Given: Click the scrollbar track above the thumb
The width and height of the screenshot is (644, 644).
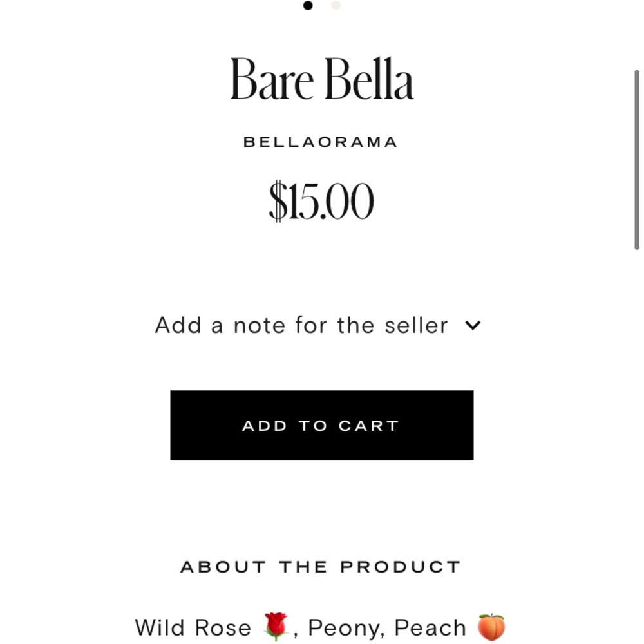Looking at the screenshot, I should point(637,35).
